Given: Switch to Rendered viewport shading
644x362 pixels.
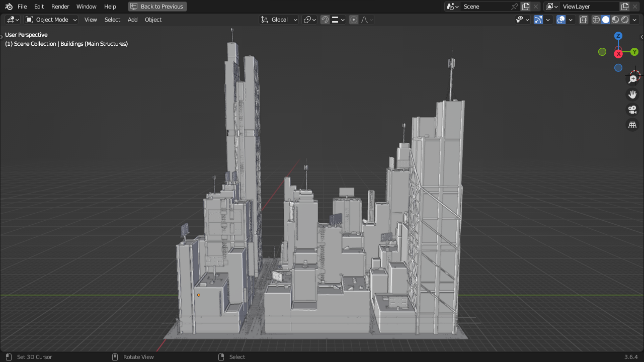Looking at the screenshot, I should (624, 20).
